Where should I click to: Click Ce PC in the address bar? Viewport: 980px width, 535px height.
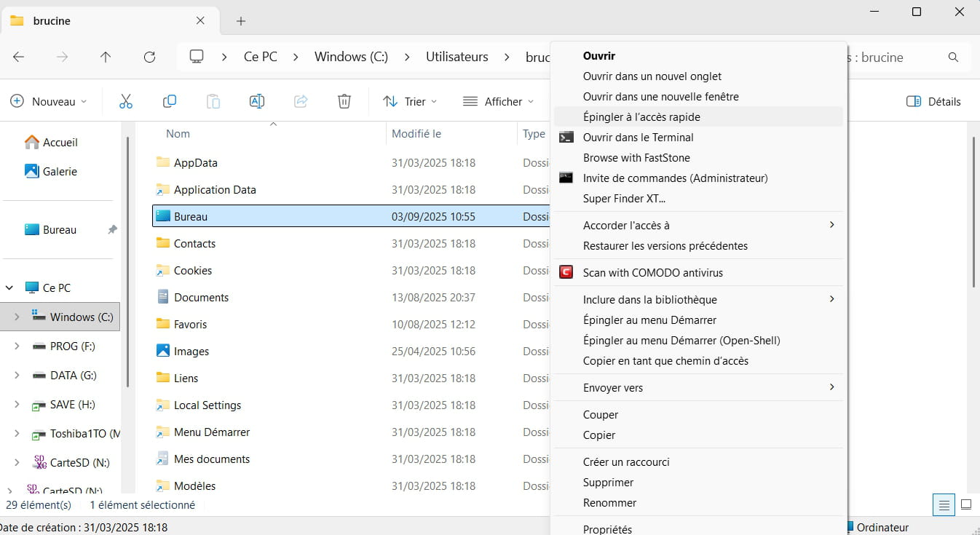(261, 57)
